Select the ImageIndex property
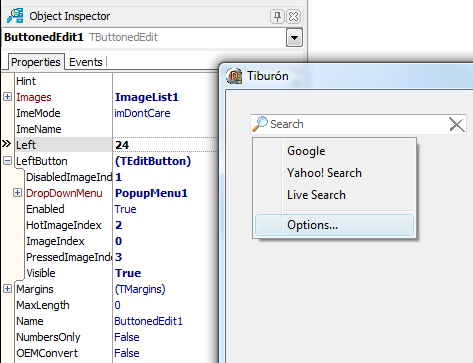This screenshot has width=473, height=363. 55,241
